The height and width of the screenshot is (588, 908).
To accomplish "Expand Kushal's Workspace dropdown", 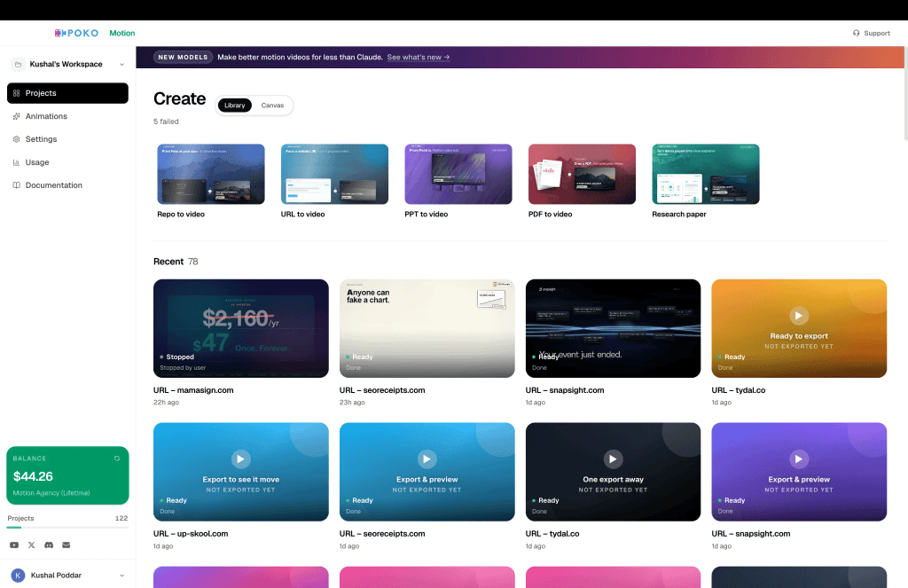I will coord(121,65).
